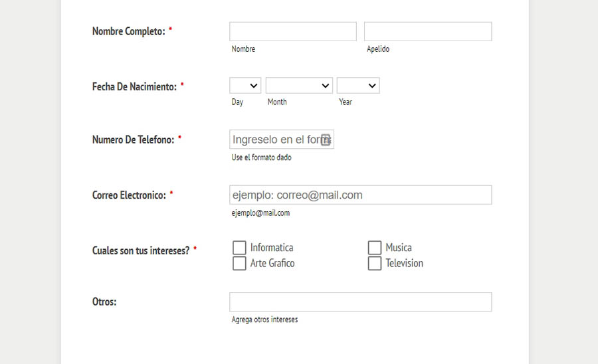The height and width of the screenshot is (364, 598).
Task: Click the 'Numero De Telefono' label
Action: [x=133, y=139]
